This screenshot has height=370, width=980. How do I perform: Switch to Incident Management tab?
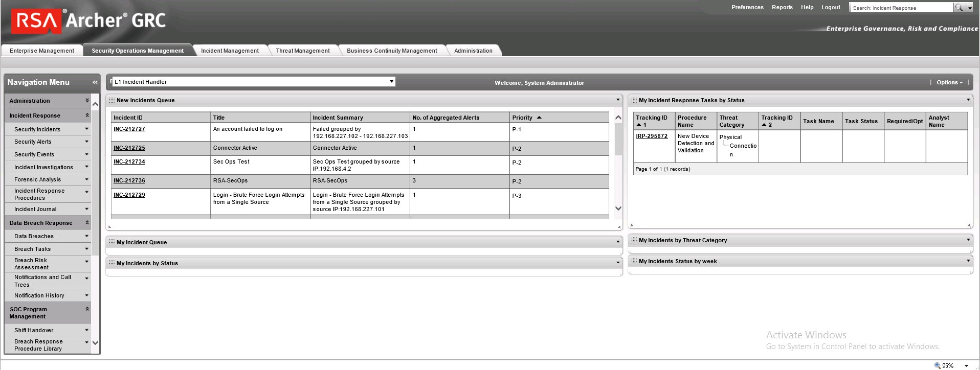click(x=230, y=51)
